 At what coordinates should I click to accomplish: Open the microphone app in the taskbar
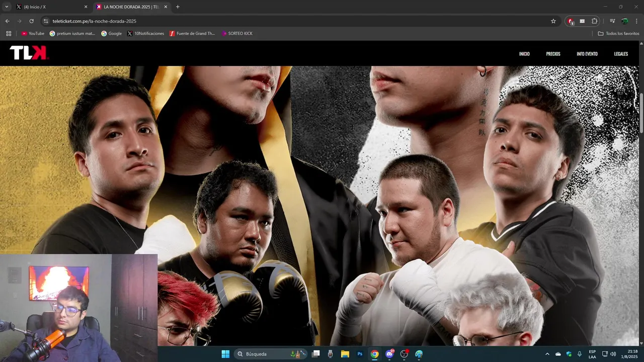click(x=330, y=354)
